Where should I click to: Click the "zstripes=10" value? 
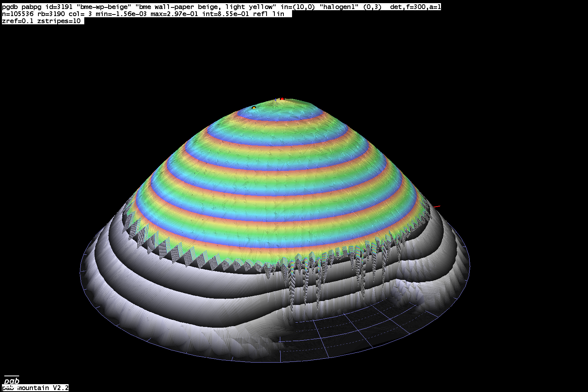pyautogui.click(x=59, y=21)
